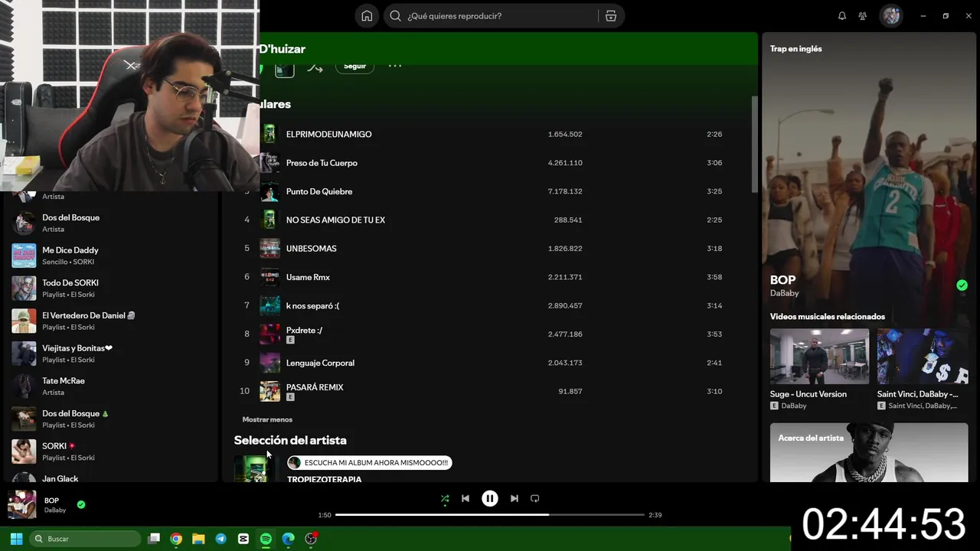980x551 pixels.
Task: Click the album preview thumbnail near Seguir
Action: [285, 69]
